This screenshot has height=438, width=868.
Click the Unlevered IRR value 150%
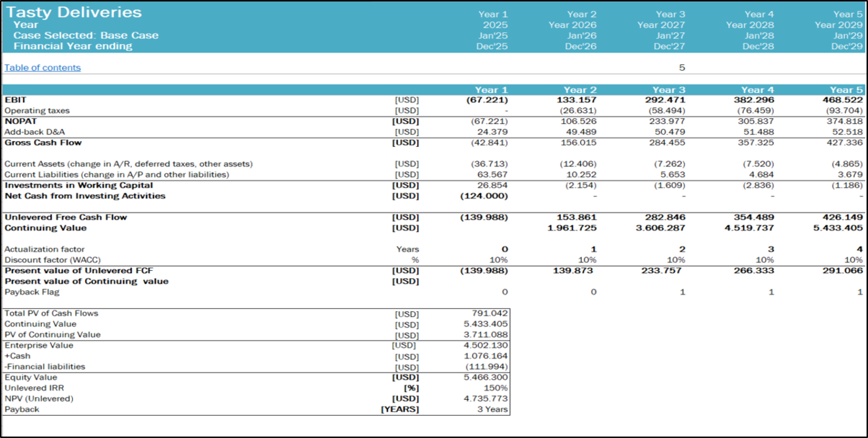(x=496, y=388)
